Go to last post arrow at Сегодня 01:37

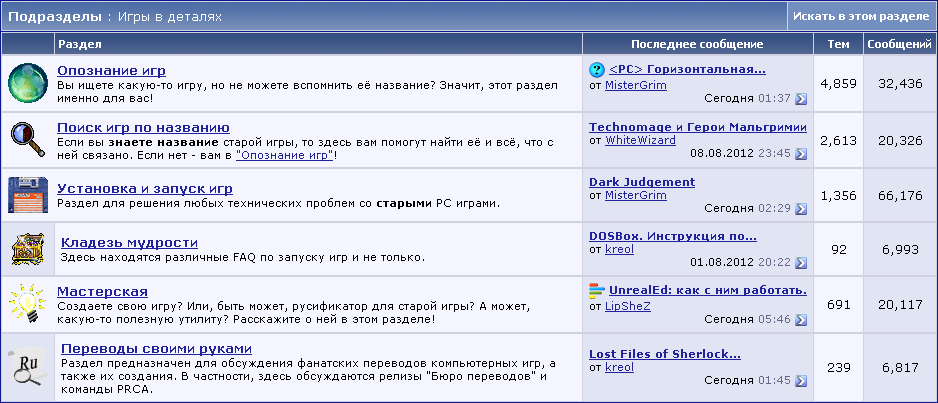click(x=801, y=99)
